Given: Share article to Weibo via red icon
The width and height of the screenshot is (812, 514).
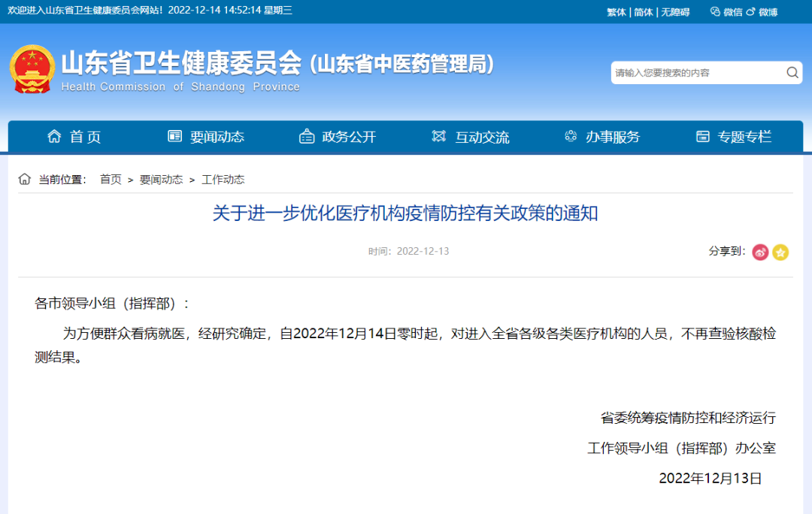Looking at the screenshot, I should coord(760,252).
